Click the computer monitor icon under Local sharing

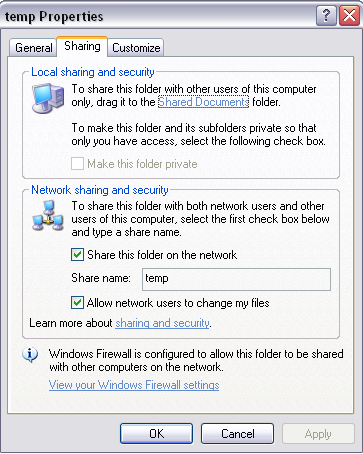coord(48,98)
